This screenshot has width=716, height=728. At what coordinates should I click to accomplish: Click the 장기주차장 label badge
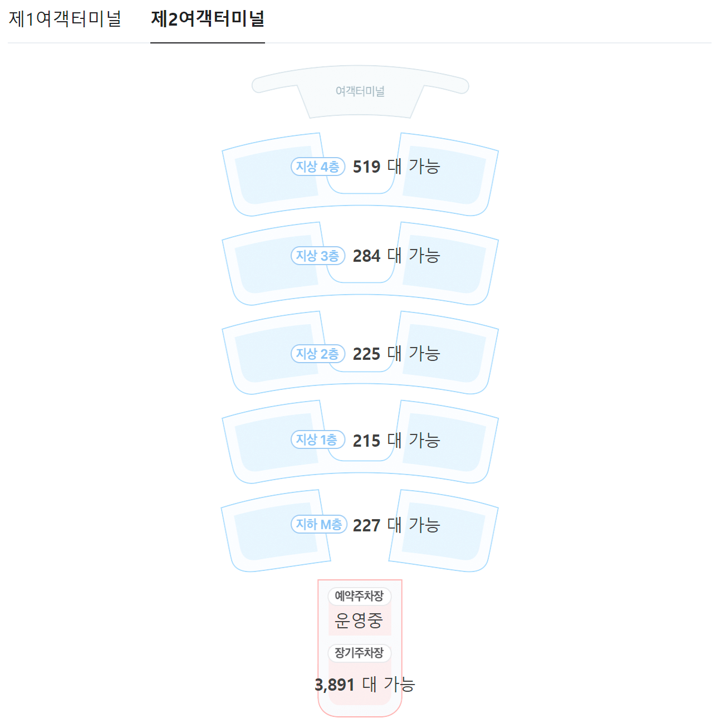point(360,653)
